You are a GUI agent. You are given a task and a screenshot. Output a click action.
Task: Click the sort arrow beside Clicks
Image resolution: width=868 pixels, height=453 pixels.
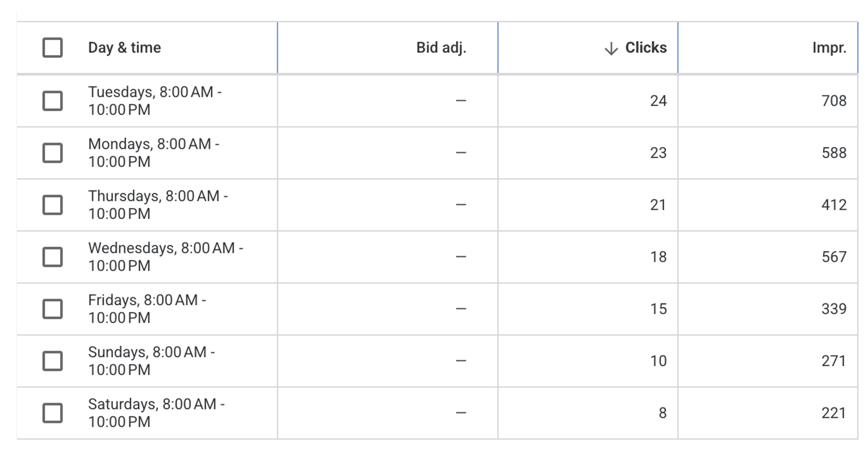tap(610, 48)
